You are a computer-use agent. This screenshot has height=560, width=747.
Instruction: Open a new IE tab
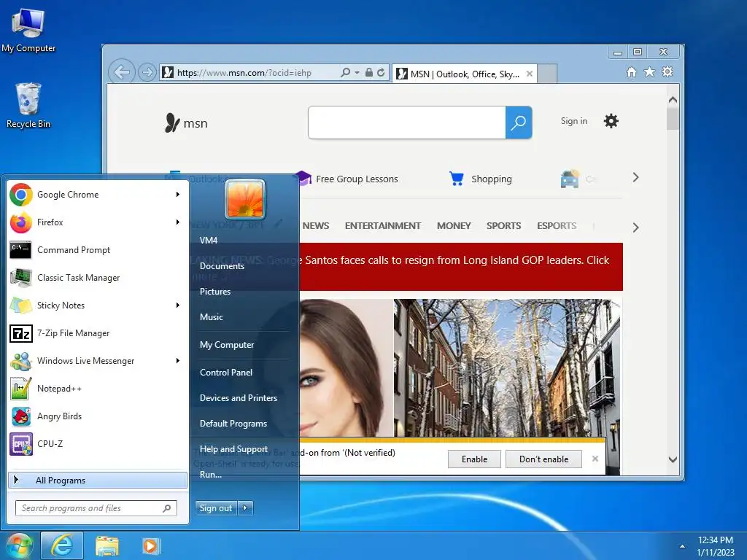(547, 74)
